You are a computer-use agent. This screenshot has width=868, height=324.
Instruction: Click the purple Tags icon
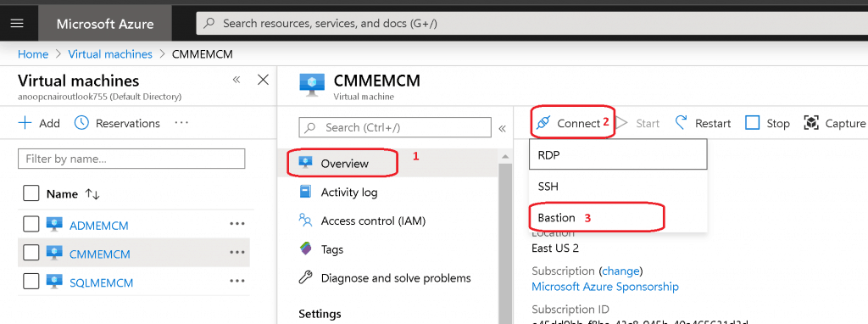tap(305, 249)
